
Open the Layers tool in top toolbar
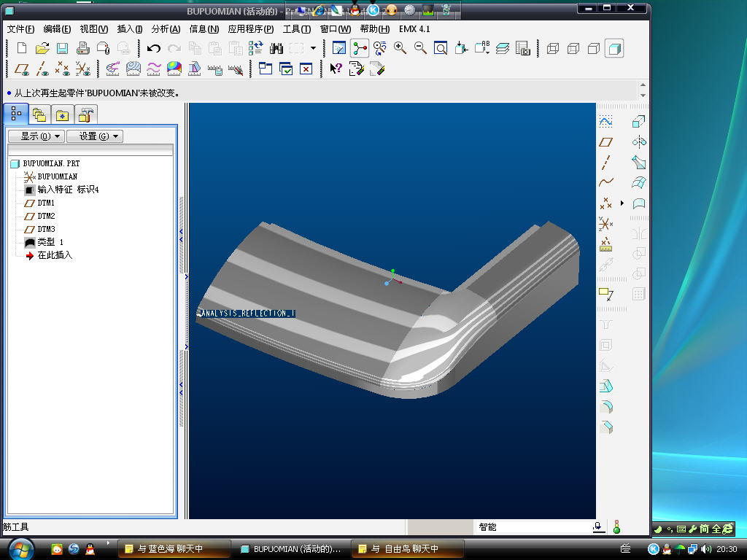(x=502, y=48)
